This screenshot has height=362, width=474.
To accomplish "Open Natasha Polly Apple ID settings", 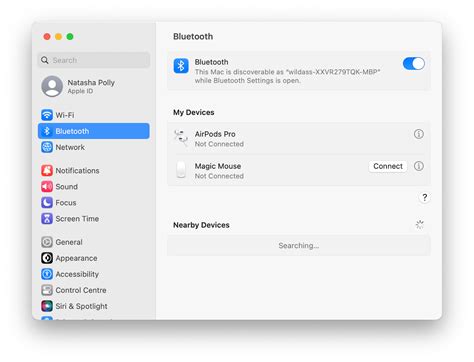I will [94, 86].
